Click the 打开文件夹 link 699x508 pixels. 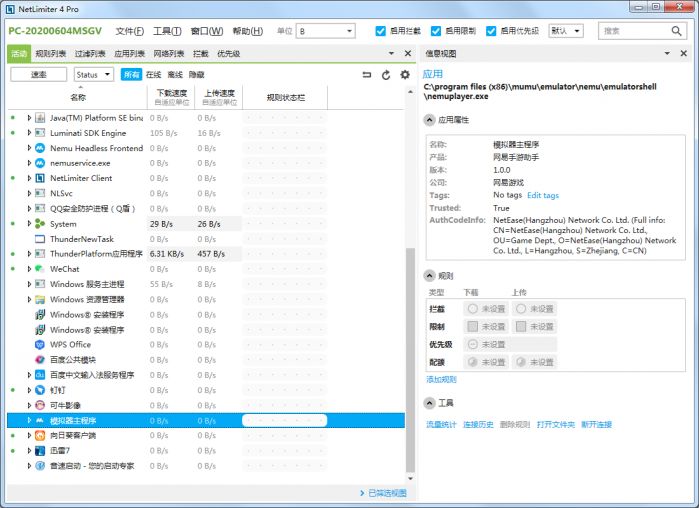(555, 424)
